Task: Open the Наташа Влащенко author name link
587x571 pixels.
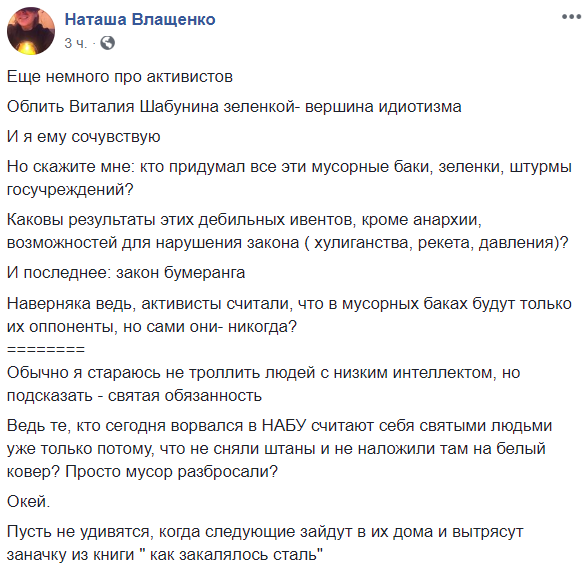Action: pyautogui.click(x=140, y=19)
